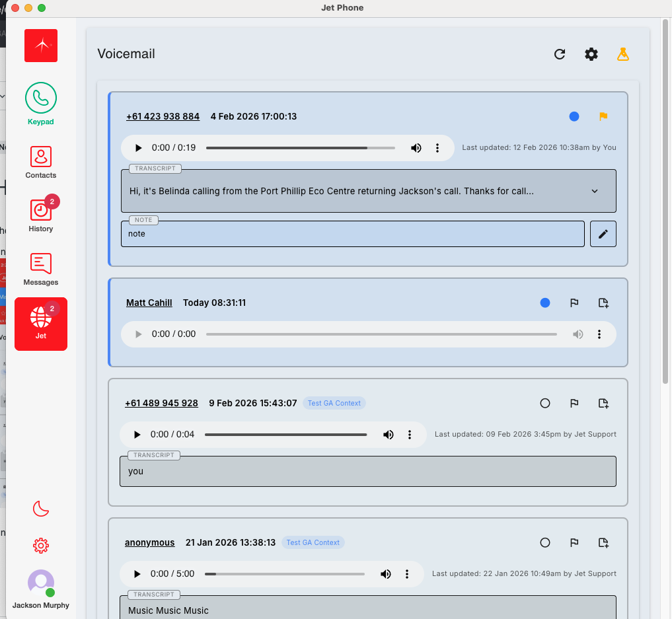
Task: Open caller +61 423 938 884
Action: tap(163, 116)
